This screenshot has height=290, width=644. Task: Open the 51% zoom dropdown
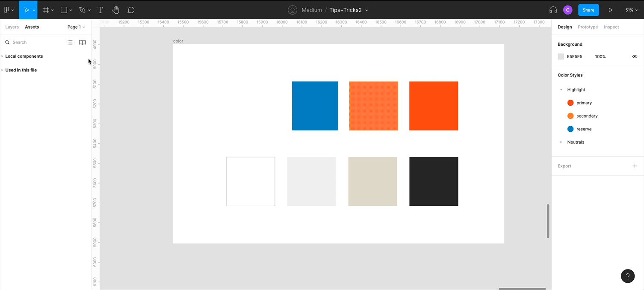point(631,10)
